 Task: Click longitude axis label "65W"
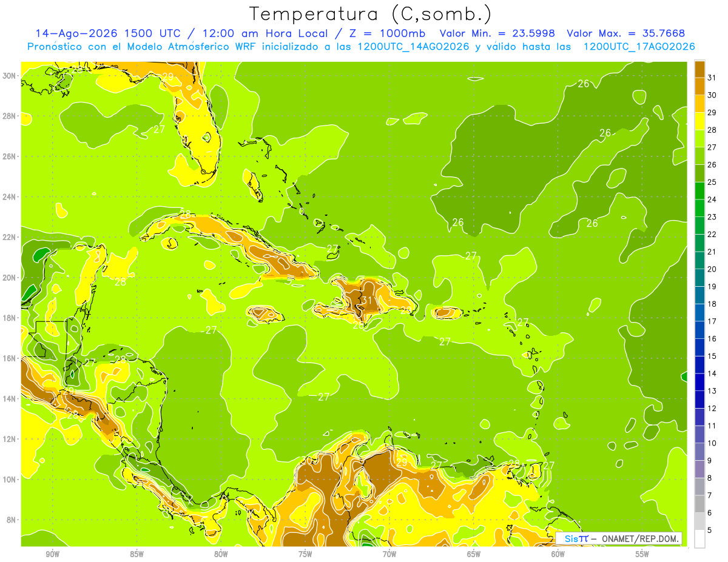[x=474, y=554]
